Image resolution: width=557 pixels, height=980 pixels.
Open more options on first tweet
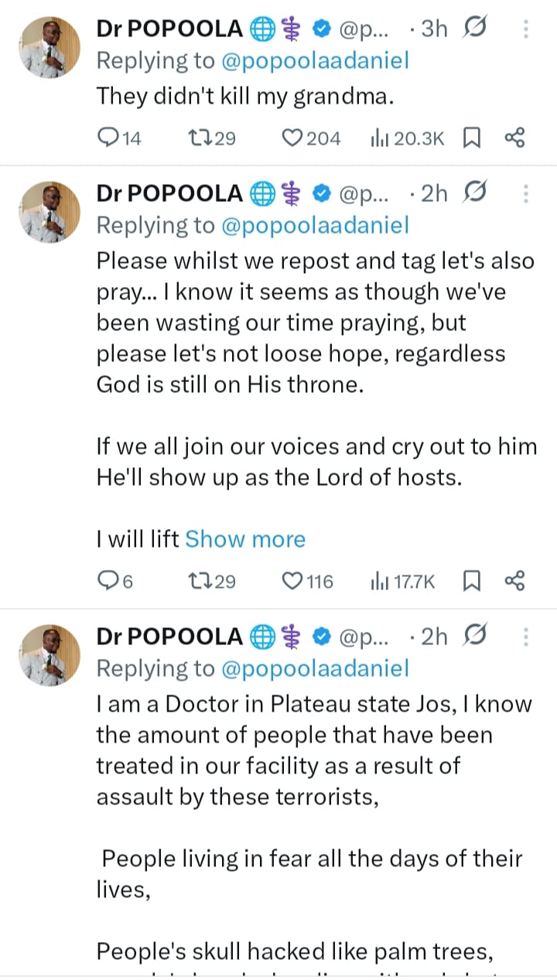(526, 29)
